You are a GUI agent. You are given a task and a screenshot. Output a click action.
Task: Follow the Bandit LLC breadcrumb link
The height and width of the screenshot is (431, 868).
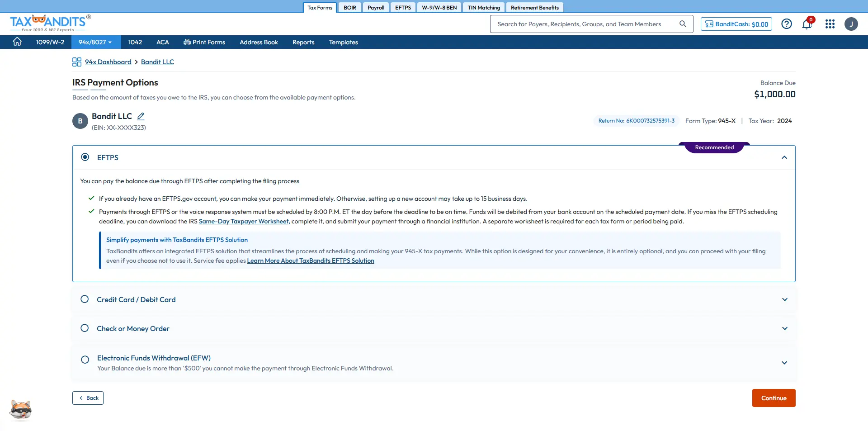point(157,62)
